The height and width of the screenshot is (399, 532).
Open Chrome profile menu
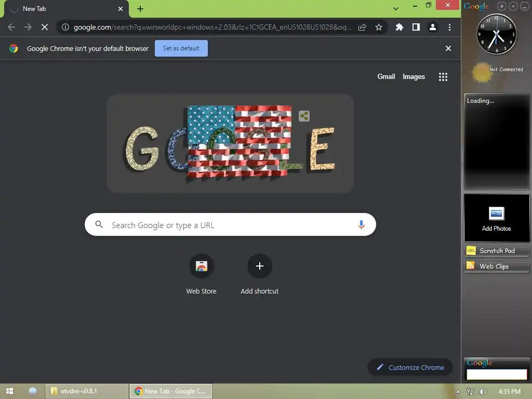click(433, 27)
